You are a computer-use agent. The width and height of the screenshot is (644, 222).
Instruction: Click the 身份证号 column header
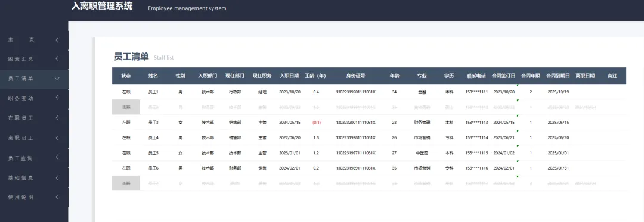[x=355, y=76]
